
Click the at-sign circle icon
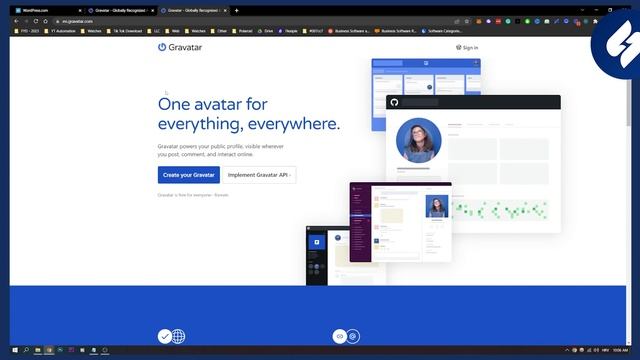pyautogui.click(x=353, y=336)
